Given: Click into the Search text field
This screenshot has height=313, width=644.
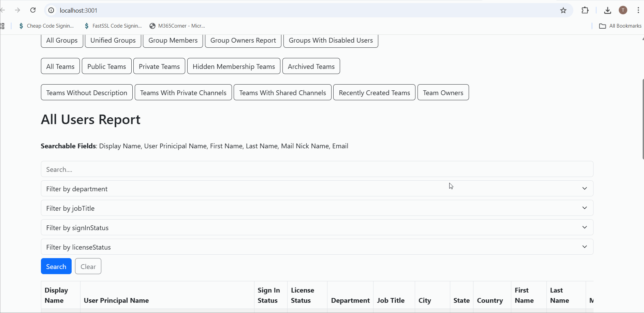Looking at the screenshot, I should [317, 169].
